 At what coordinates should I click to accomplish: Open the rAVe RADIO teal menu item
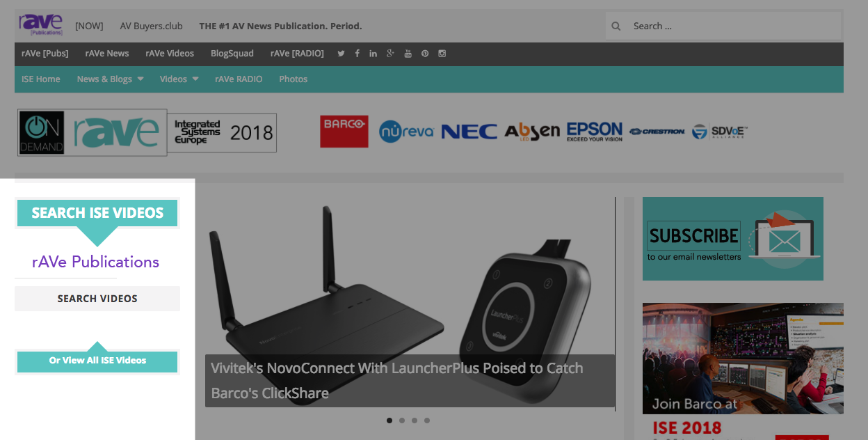pos(239,79)
